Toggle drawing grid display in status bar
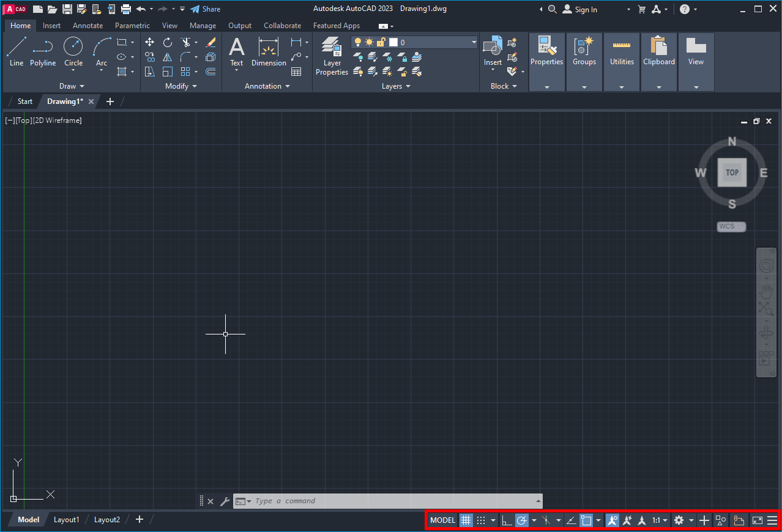 [466, 520]
